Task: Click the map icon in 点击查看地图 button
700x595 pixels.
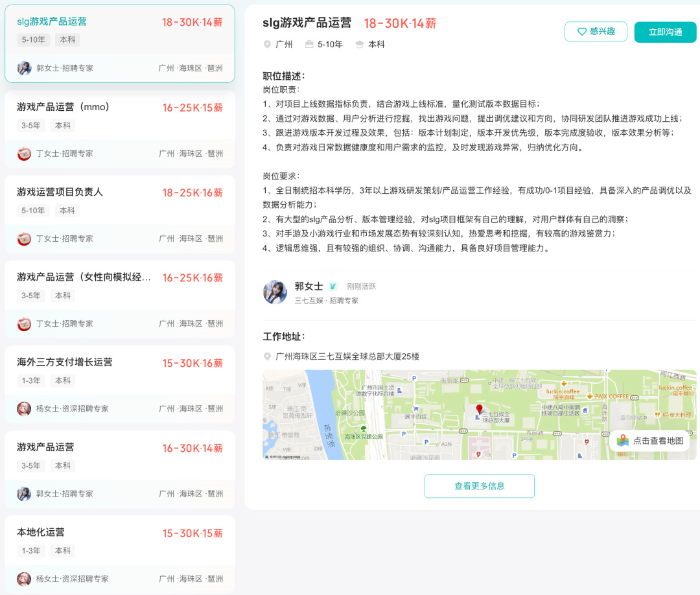Action: click(x=622, y=441)
